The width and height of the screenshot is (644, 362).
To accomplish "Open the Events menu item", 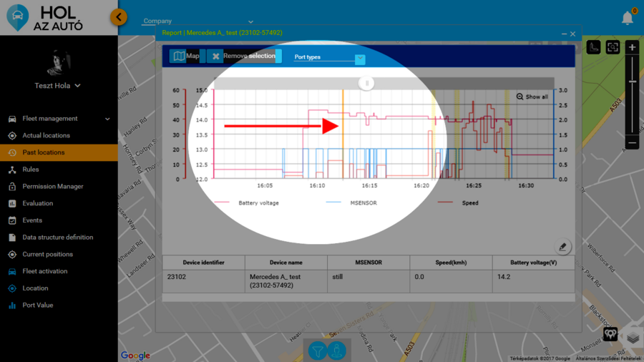I will click(32, 220).
